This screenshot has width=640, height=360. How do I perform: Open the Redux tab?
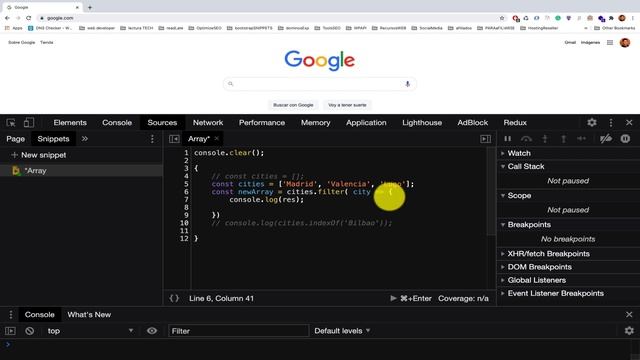tap(515, 122)
